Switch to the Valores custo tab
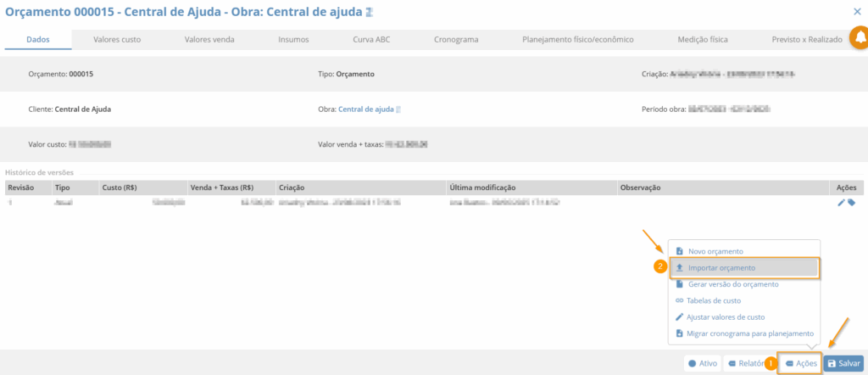This screenshot has width=868, height=375. click(117, 39)
